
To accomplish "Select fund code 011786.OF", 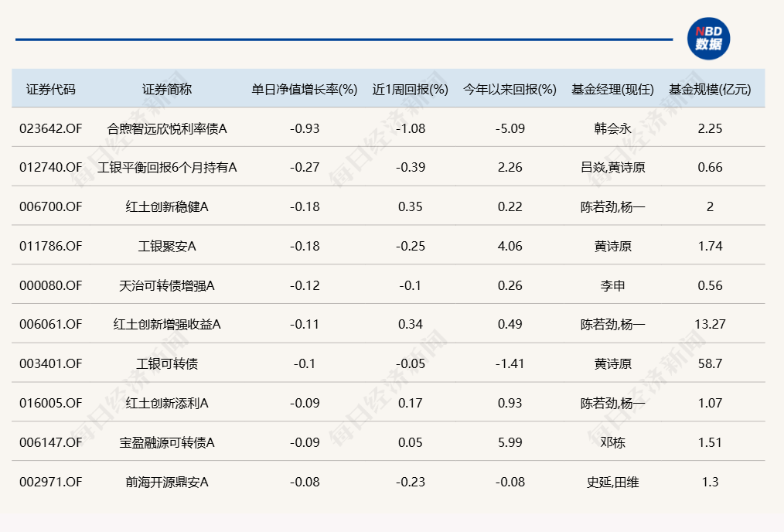I will (x=50, y=246).
